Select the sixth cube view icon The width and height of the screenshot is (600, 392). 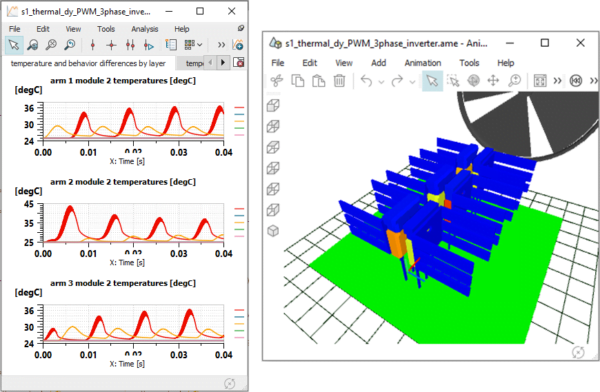(273, 210)
